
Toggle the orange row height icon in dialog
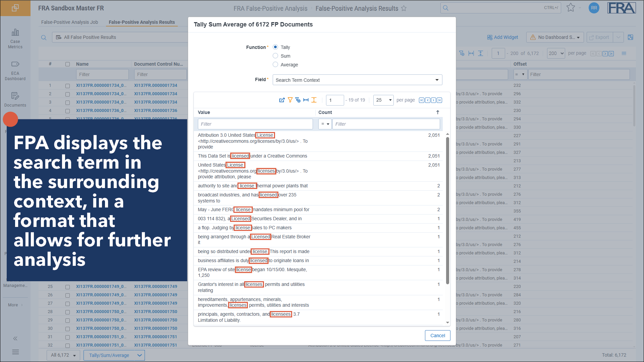(x=314, y=100)
